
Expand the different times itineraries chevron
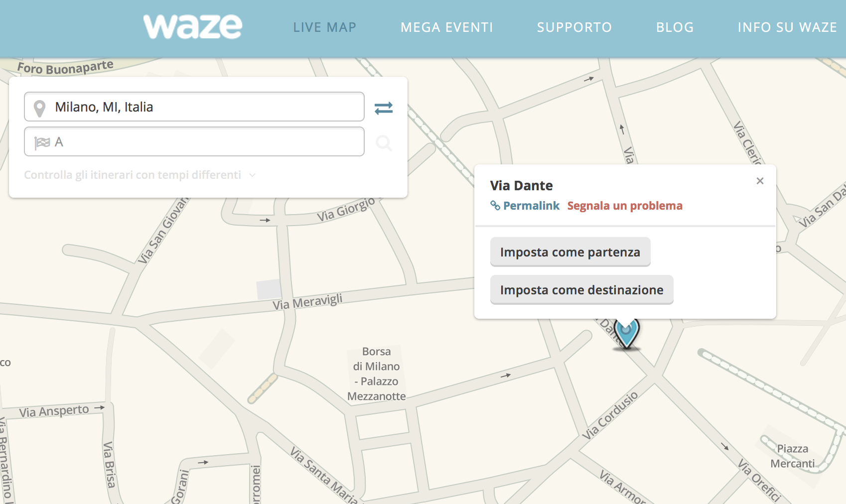pyautogui.click(x=253, y=175)
